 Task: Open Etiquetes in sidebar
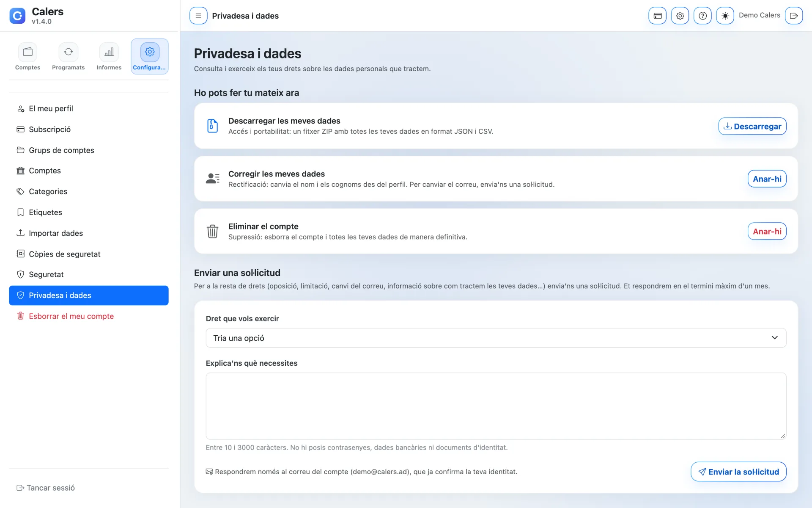pyautogui.click(x=89, y=212)
